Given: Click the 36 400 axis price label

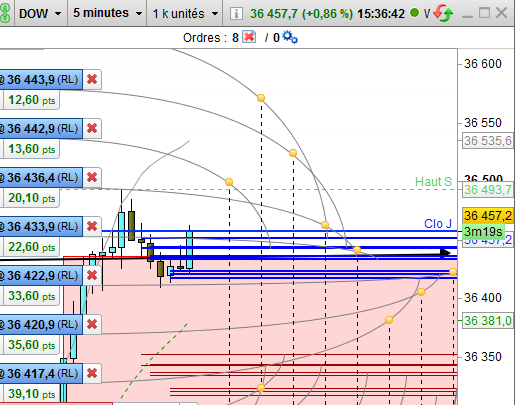Looking at the screenshot, I should click(x=483, y=298).
